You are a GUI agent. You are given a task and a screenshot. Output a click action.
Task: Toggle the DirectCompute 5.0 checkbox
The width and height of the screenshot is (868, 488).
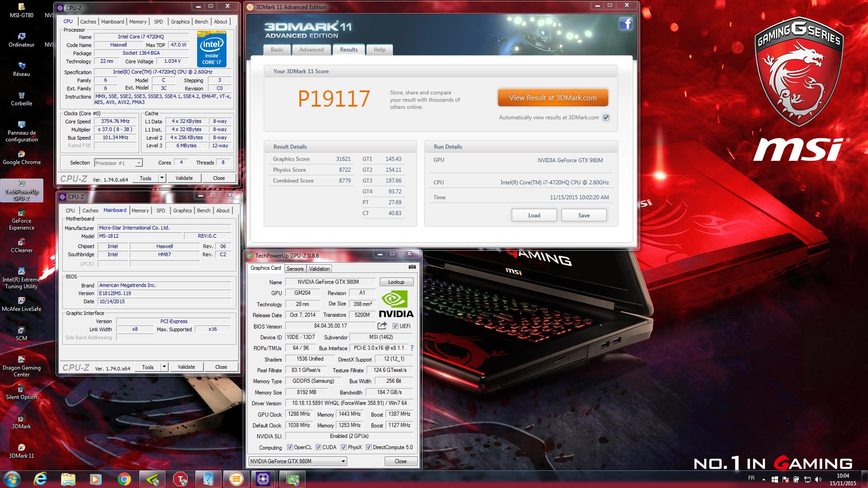pyautogui.click(x=368, y=447)
